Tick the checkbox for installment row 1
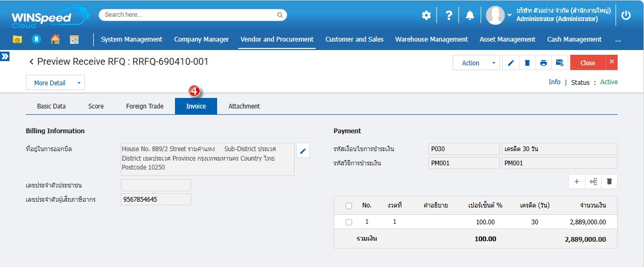This screenshot has width=644, height=267. point(349,222)
